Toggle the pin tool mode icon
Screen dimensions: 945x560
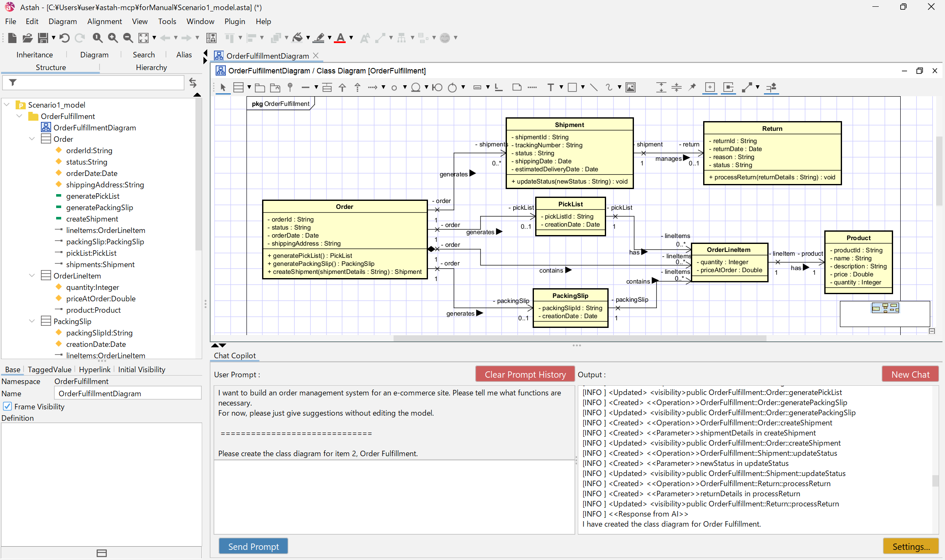[692, 87]
